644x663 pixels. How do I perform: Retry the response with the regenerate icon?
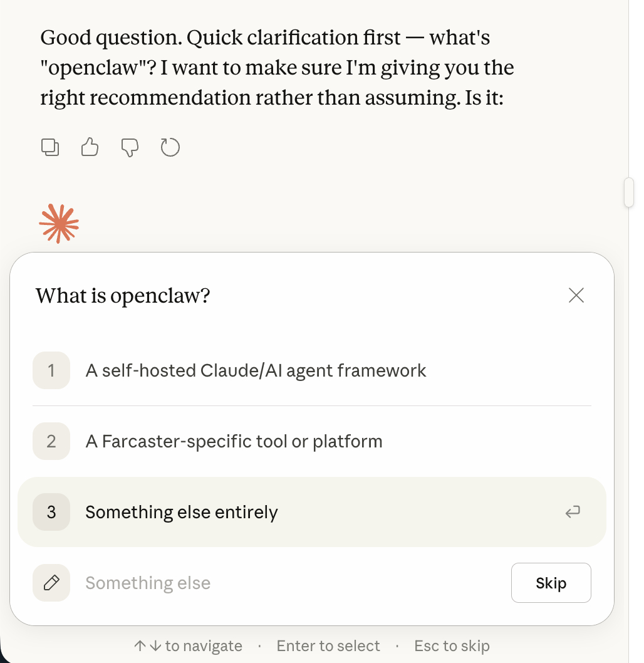point(170,147)
